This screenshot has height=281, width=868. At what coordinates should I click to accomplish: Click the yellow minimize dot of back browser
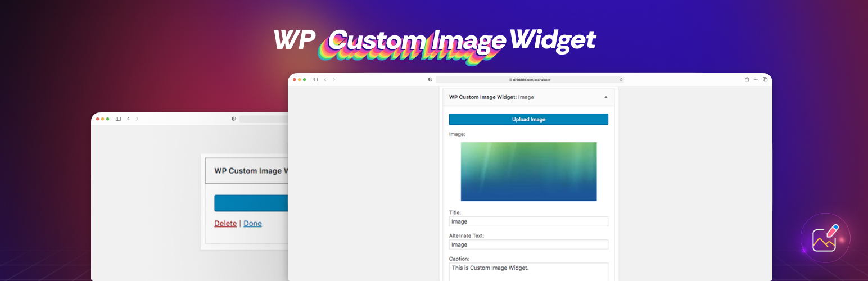coord(103,119)
